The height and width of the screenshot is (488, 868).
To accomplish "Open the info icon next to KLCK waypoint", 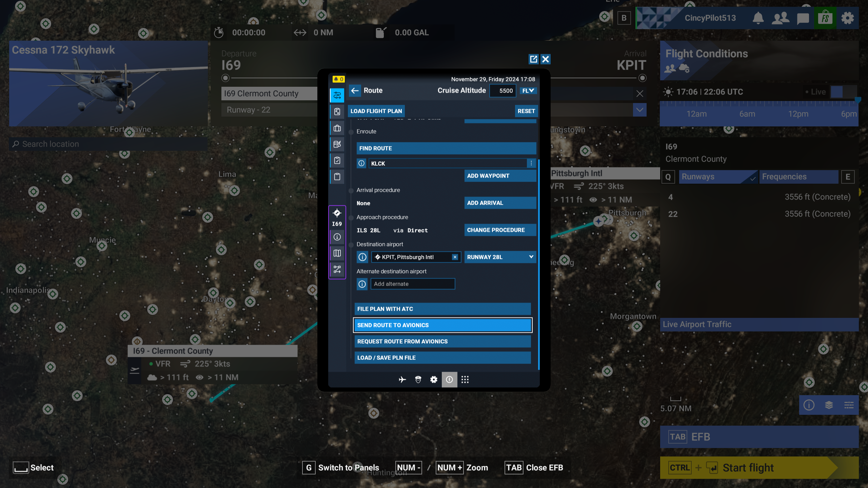I will coord(361,163).
